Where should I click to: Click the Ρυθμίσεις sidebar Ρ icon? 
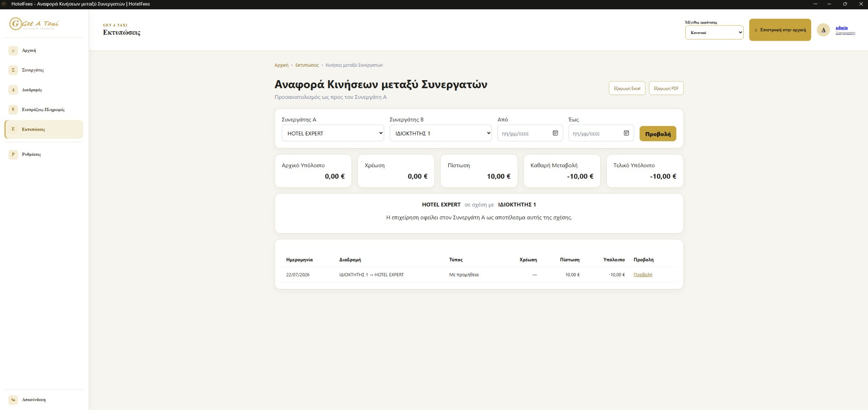point(13,154)
